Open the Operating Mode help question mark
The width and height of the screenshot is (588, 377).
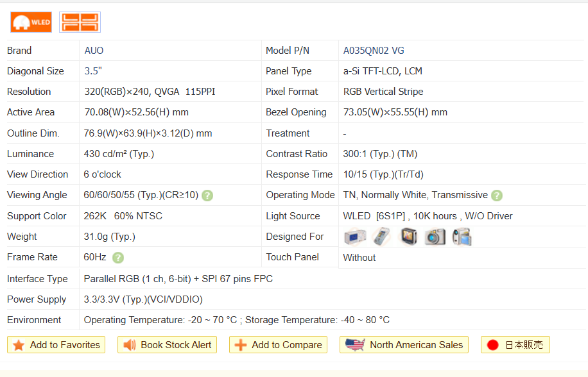[x=497, y=196]
